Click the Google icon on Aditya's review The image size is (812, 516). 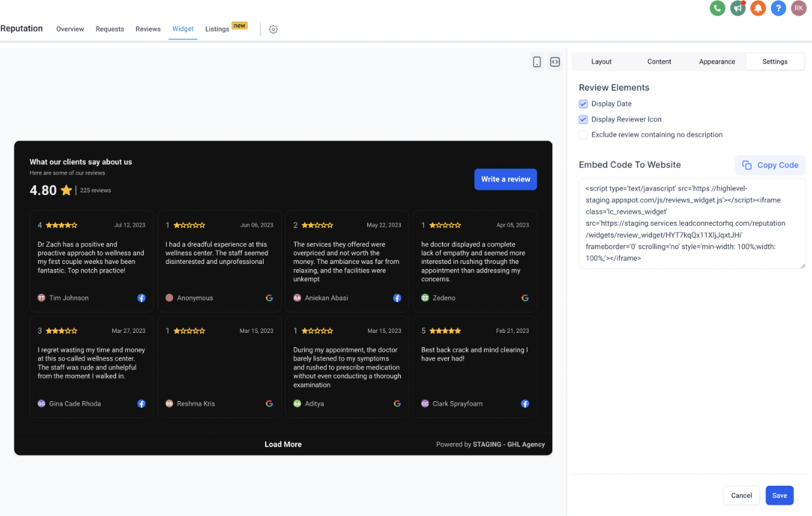pos(397,404)
